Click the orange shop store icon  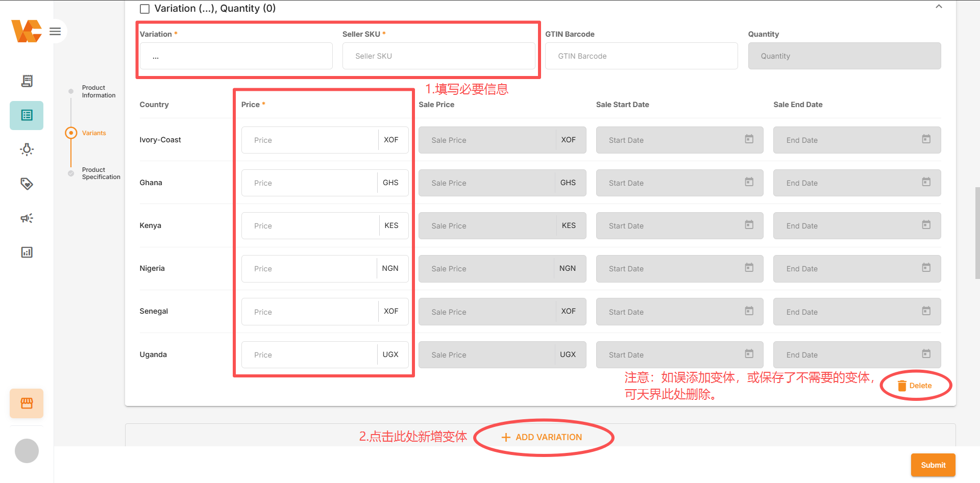click(x=27, y=403)
